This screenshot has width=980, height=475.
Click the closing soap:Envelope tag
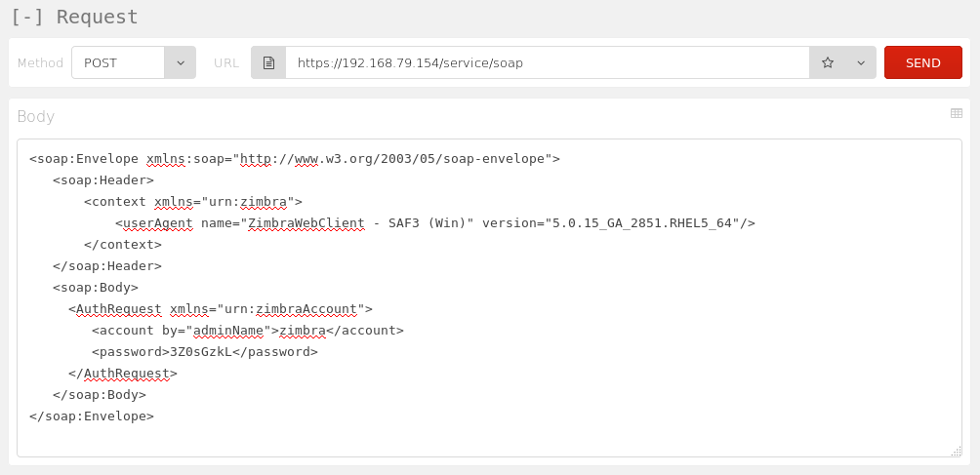91,416
